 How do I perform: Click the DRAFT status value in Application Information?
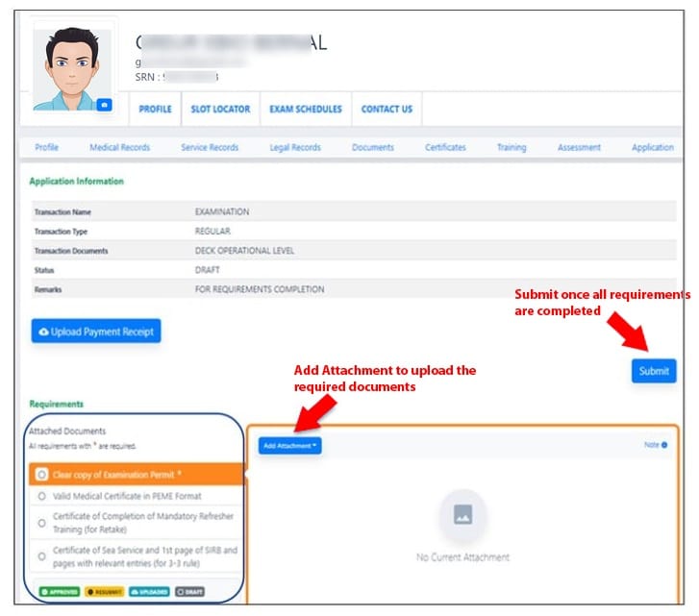(x=208, y=270)
